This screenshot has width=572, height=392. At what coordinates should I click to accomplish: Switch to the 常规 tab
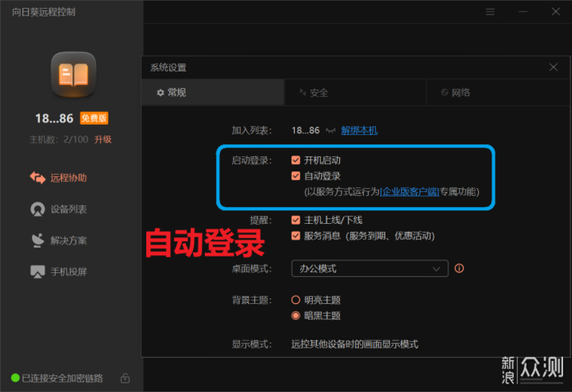coord(212,92)
